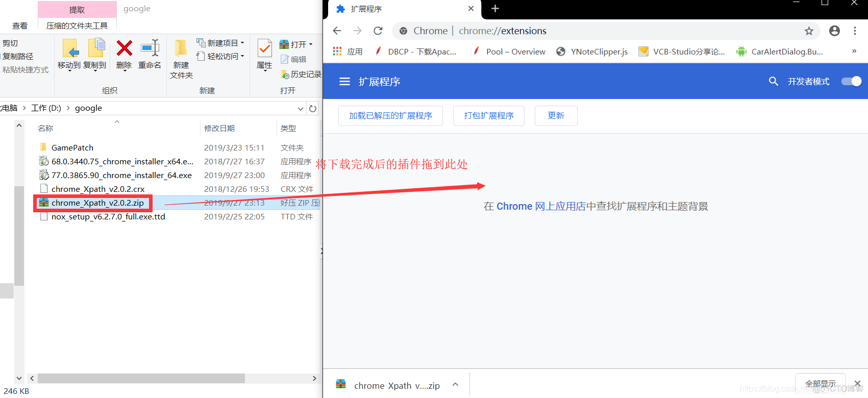Go forward in Chrome

(357, 31)
